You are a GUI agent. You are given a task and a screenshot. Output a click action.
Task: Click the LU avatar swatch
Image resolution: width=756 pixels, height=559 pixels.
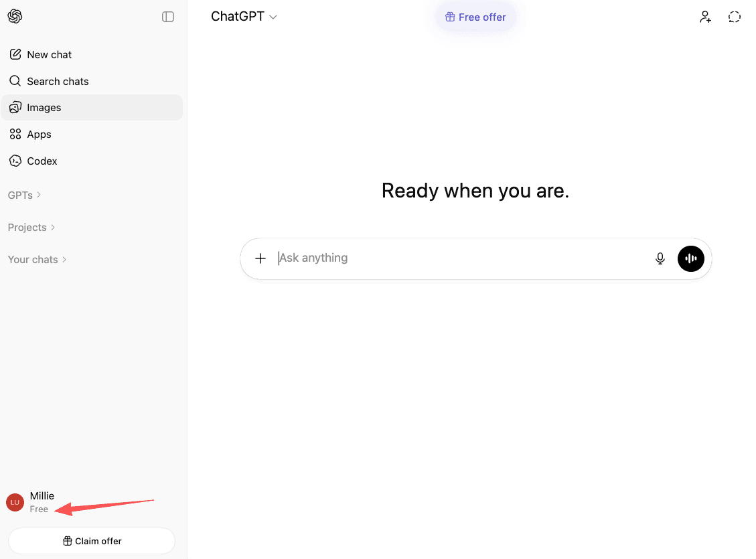pos(15,502)
